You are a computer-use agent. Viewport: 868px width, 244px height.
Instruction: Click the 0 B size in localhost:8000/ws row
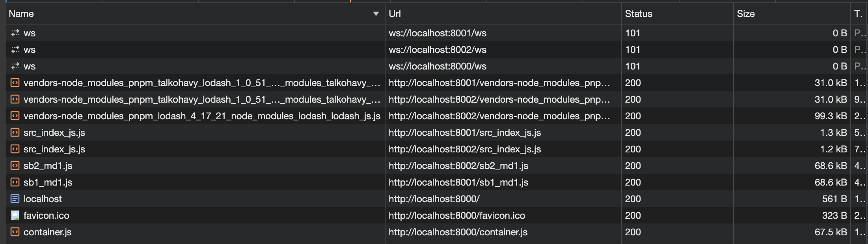coord(840,66)
